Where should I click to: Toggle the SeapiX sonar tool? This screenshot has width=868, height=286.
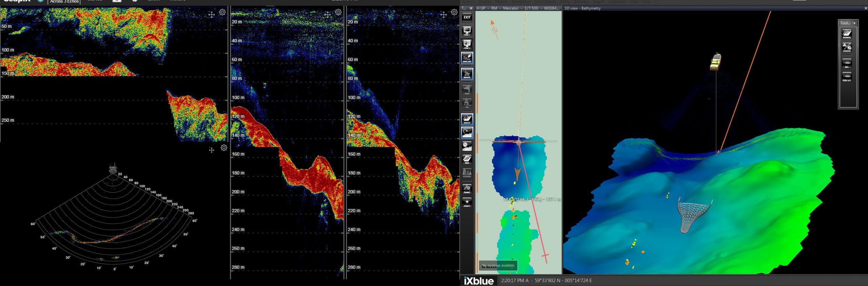(x=467, y=74)
